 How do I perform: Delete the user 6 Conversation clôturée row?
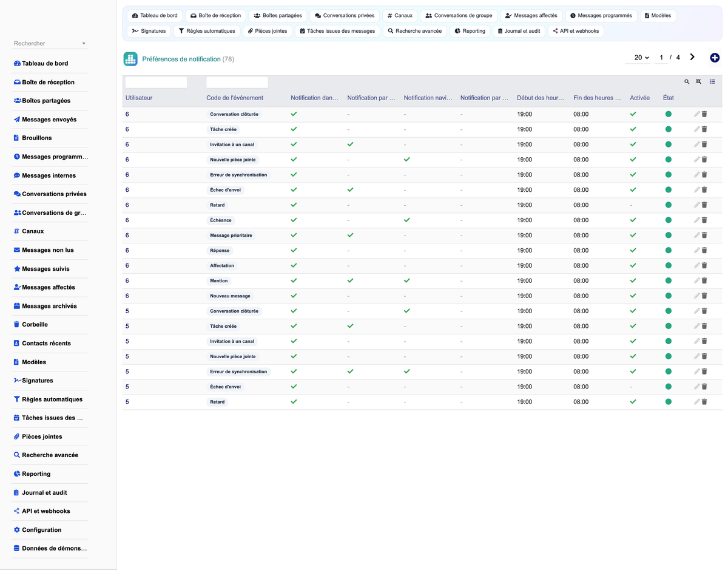tap(704, 114)
